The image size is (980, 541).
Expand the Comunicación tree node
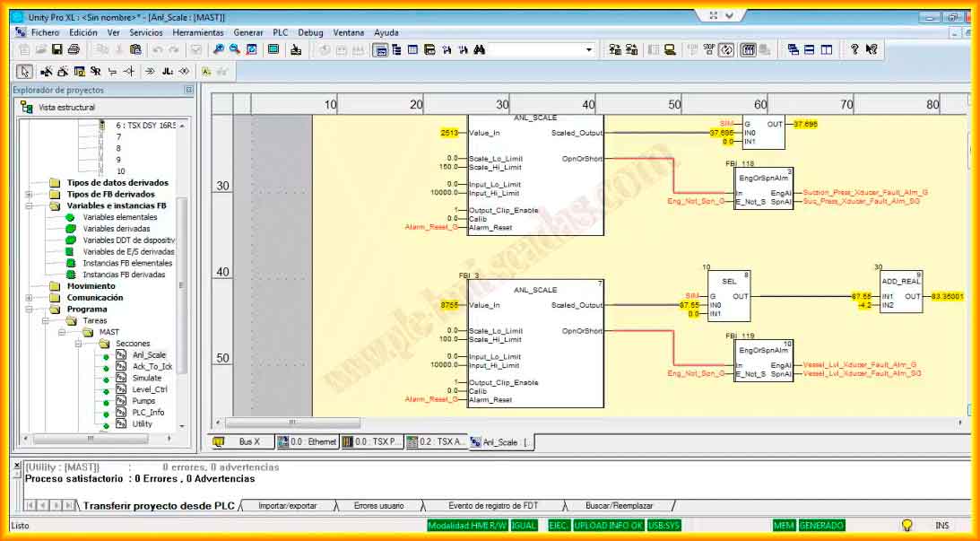coord(30,298)
